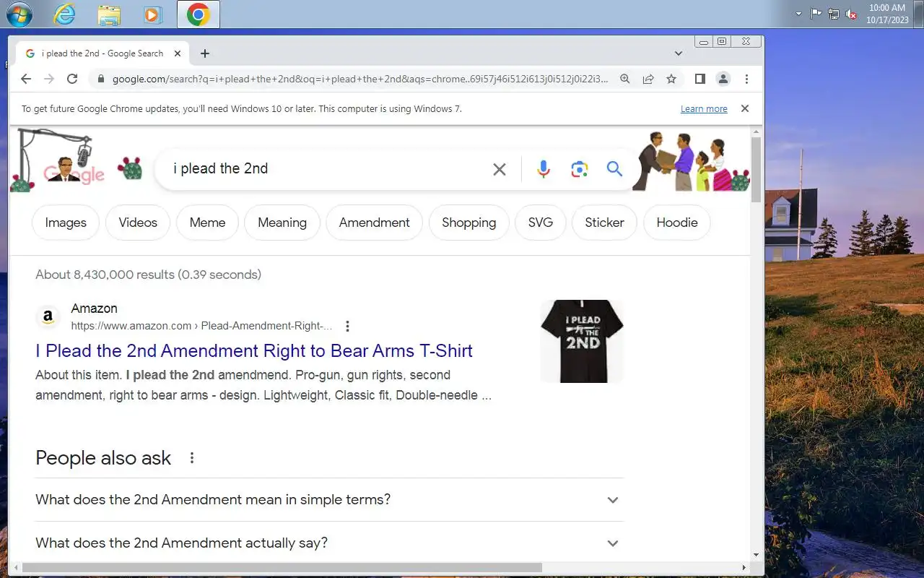Viewport: 924px width, 578px height.
Task: Search by image with Google Lens icon
Action: [579, 169]
